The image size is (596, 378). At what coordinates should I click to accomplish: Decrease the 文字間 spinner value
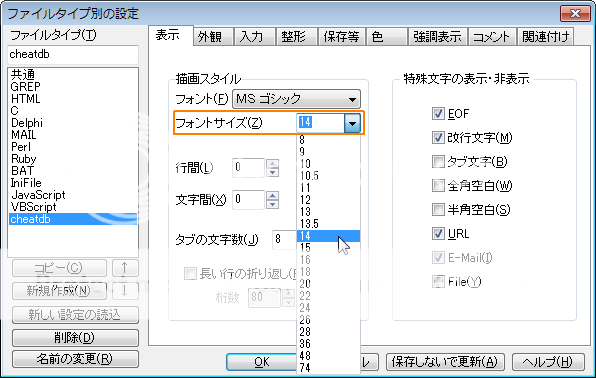pyautogui.click(x=273, y=204)
